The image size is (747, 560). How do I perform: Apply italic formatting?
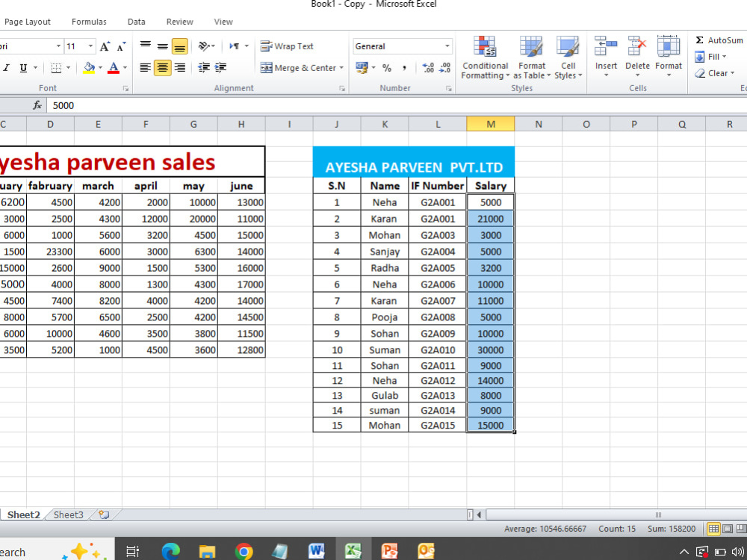coord(6,68)
